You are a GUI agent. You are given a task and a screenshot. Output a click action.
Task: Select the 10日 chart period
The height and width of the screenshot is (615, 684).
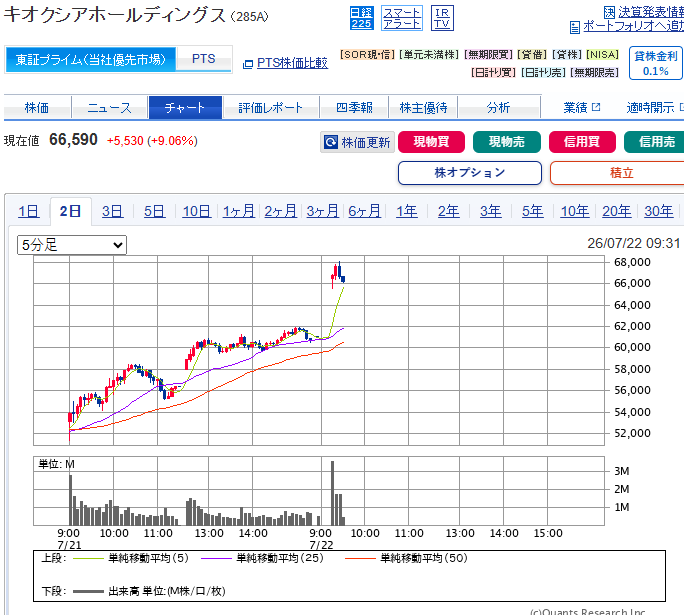coord(196,212)
